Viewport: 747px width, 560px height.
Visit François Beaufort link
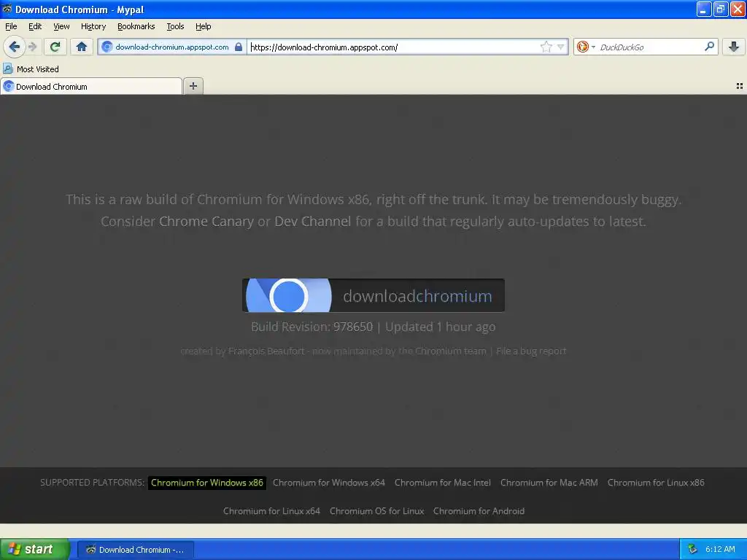click(x=266, y=351)
